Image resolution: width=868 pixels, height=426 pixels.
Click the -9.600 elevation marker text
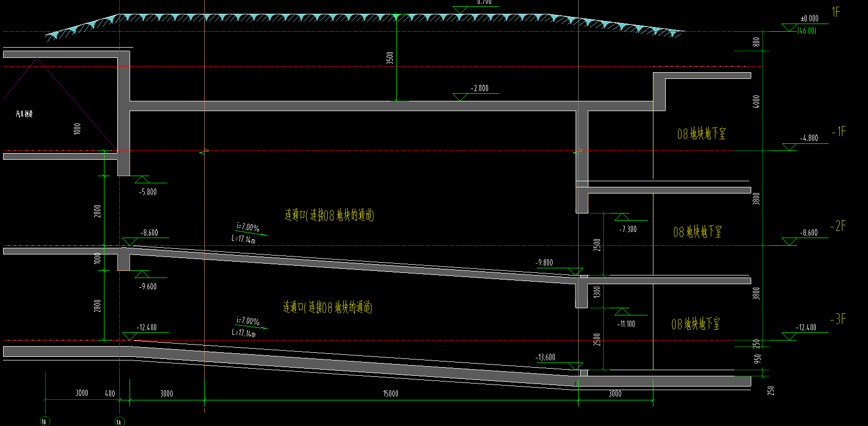(148, 287)
